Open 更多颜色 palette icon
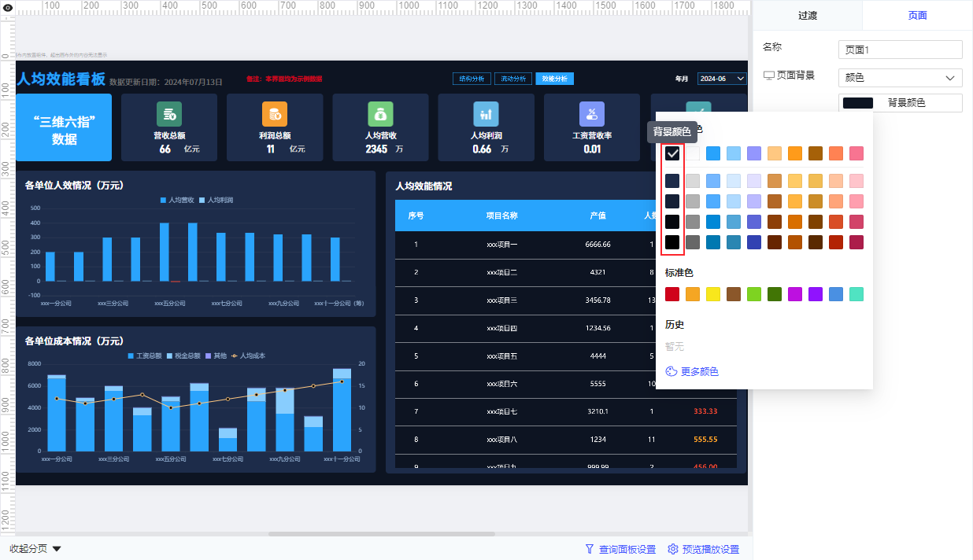Screen dimensions: 973x560 [x=671, y=371]
